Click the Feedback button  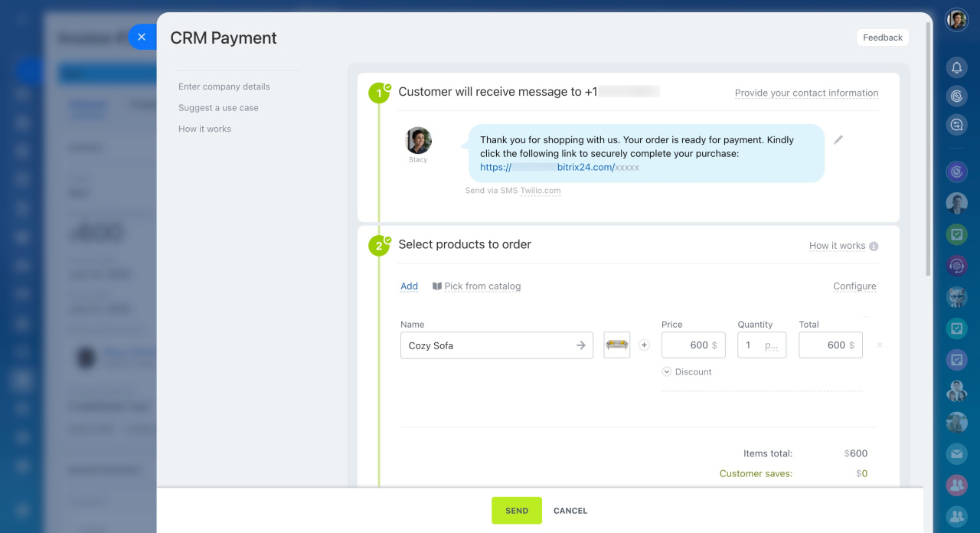point(883,38)
